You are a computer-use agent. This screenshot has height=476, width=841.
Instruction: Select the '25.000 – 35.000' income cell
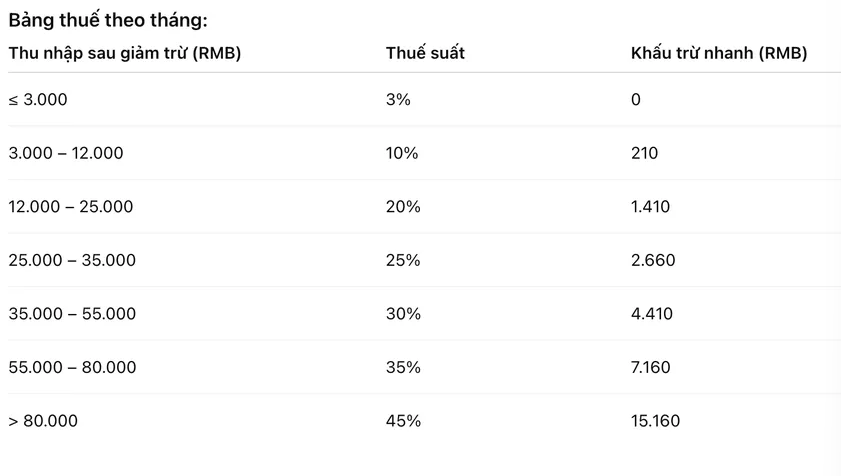72,260
